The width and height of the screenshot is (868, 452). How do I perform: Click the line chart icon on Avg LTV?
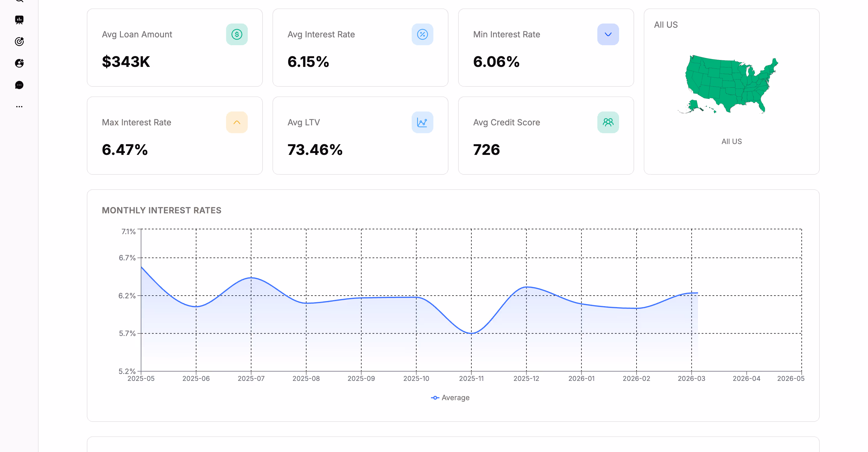point(422,122)
